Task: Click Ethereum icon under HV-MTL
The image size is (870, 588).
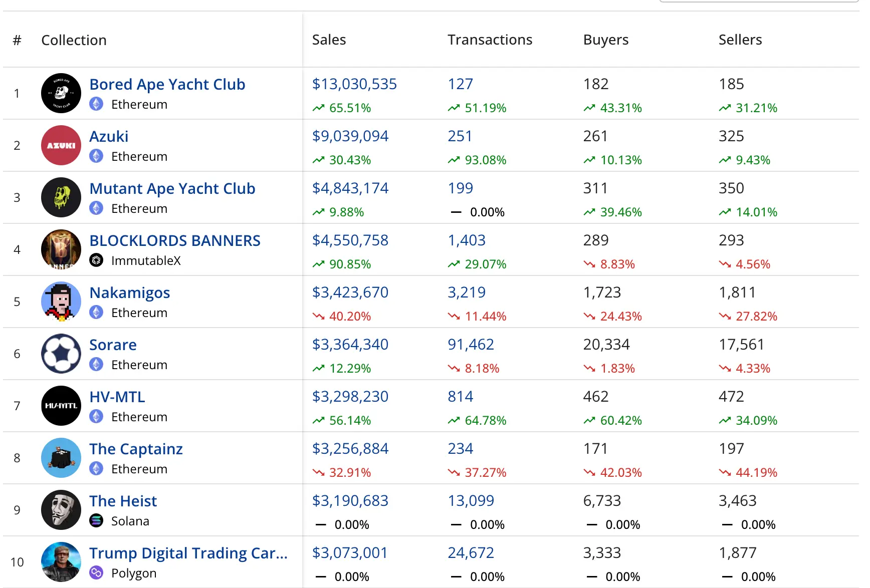Action: (x=96, y=417)
